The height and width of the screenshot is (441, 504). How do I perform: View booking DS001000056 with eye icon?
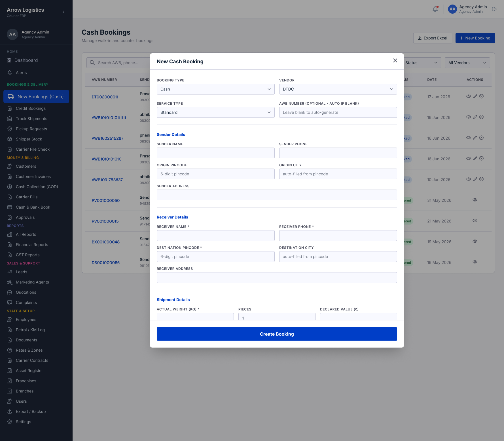(475, 262)
